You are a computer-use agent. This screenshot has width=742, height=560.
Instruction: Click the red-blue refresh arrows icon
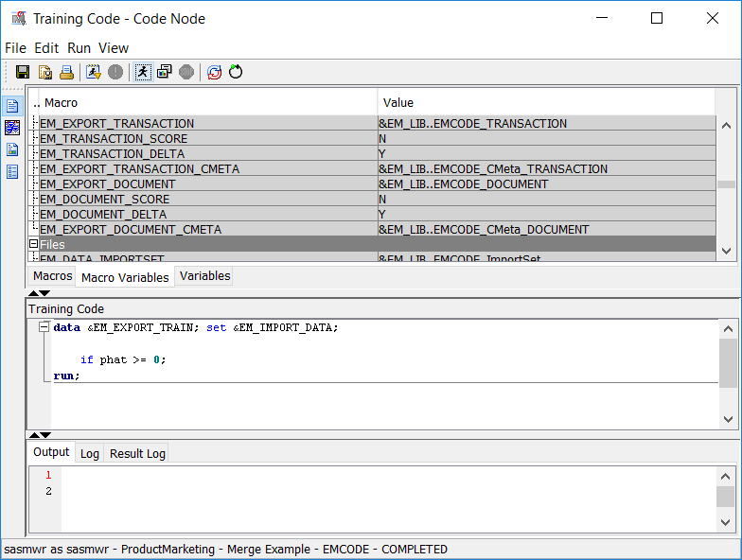(214, 72)
